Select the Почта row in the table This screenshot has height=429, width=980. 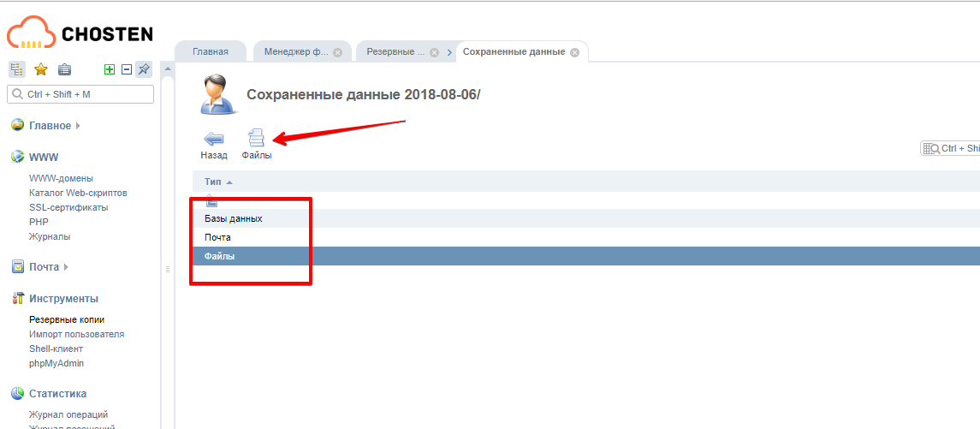(586, 238)
